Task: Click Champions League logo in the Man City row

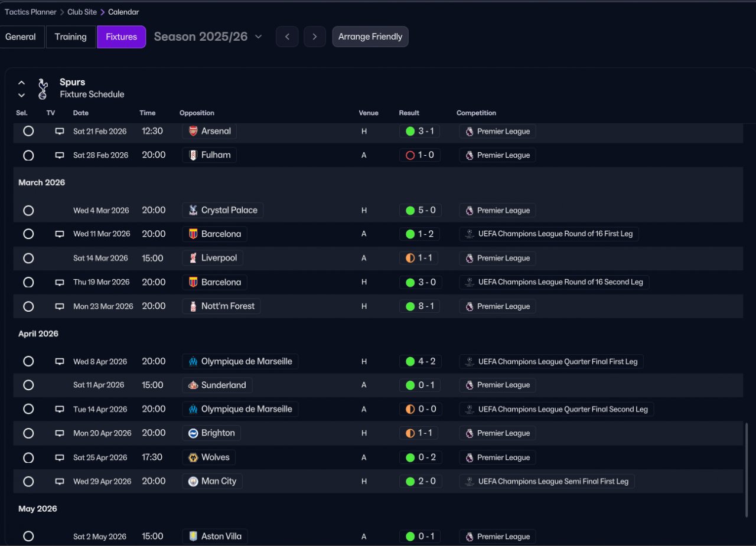Action: coord(470,481)
